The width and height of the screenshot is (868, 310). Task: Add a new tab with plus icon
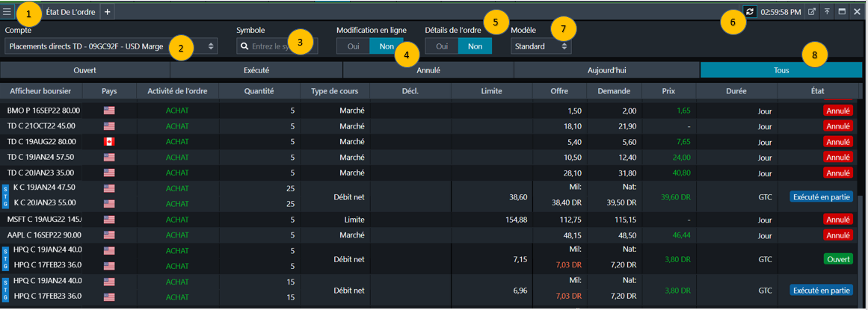[107, 12]
